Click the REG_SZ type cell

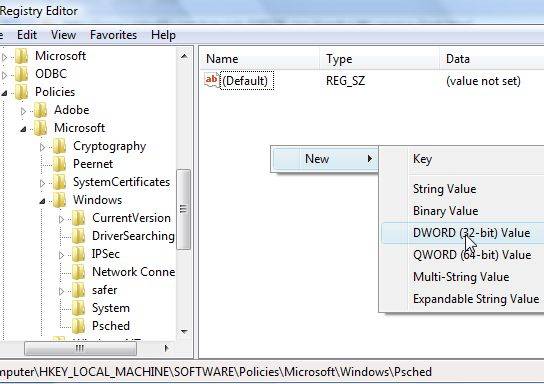coord(345,81)
